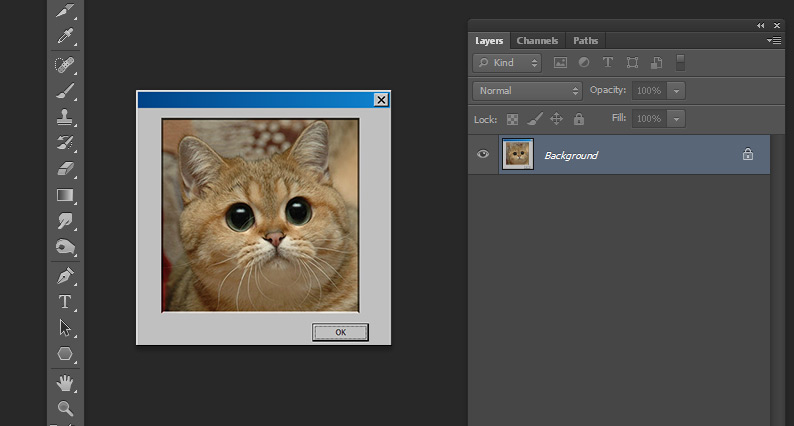Switch to the Layers tab
The image size is (794, 426).
coord(489,41)
